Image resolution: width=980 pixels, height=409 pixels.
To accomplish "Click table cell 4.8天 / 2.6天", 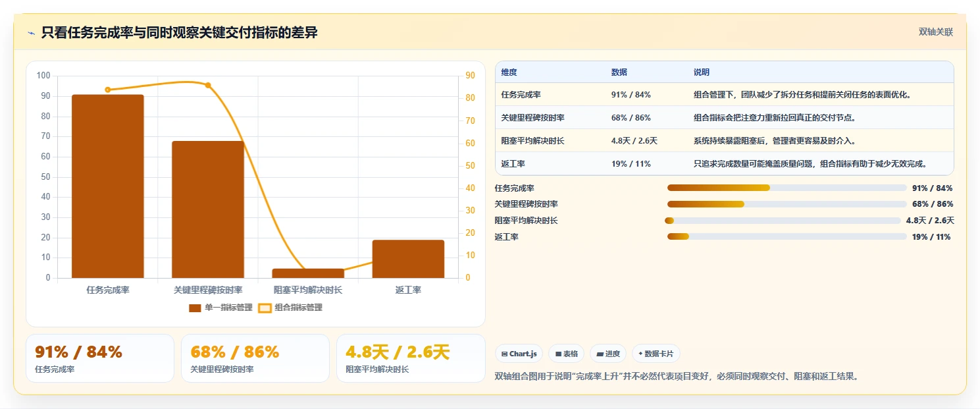I will click(634, 141).
